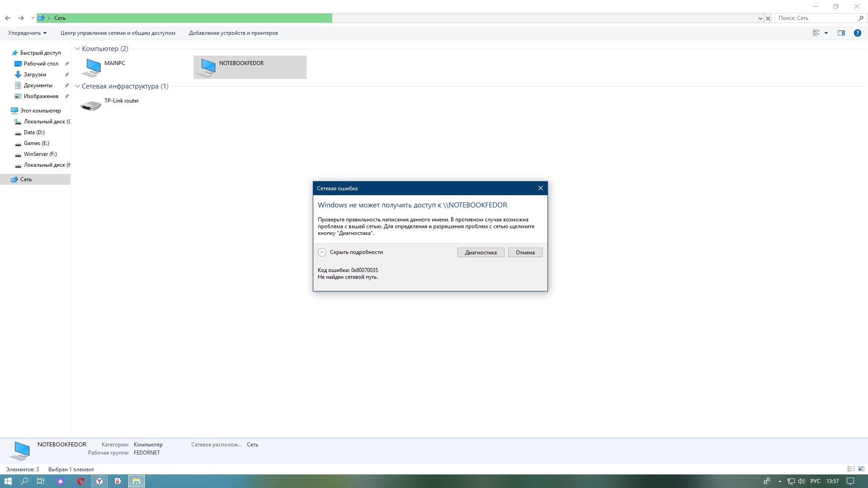
Task: Click error code 0x80070035 text
Action: click(x=364, y=270)
